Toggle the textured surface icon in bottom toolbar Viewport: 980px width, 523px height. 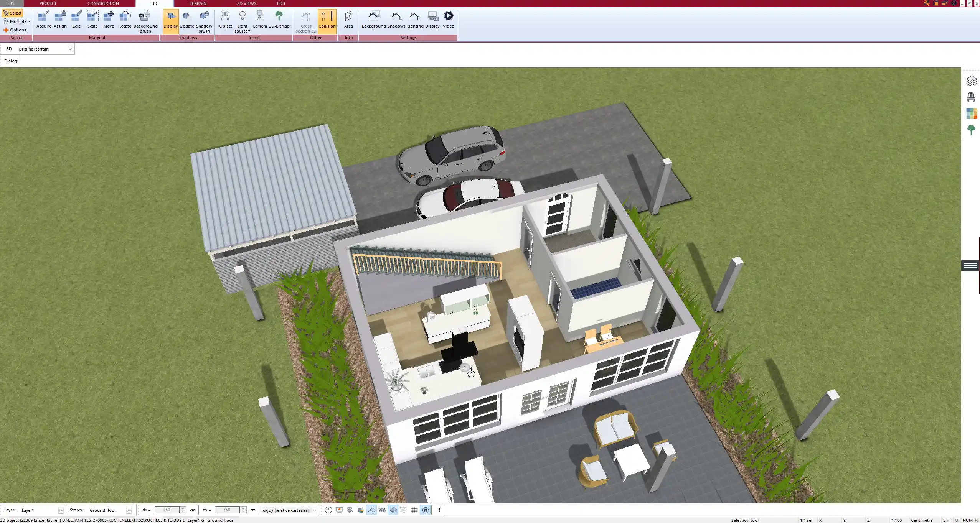(x=382, y=510)
